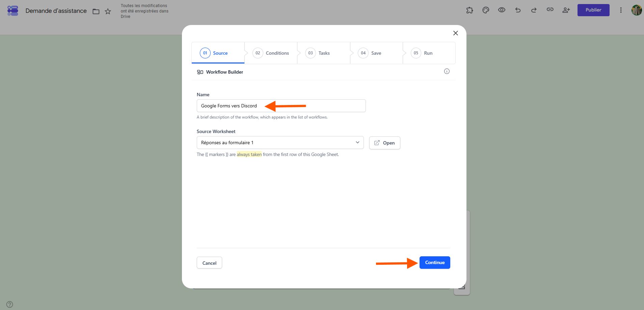The image size is (644, 310).
Task: Click the Publier button
Action: [593, 10]
